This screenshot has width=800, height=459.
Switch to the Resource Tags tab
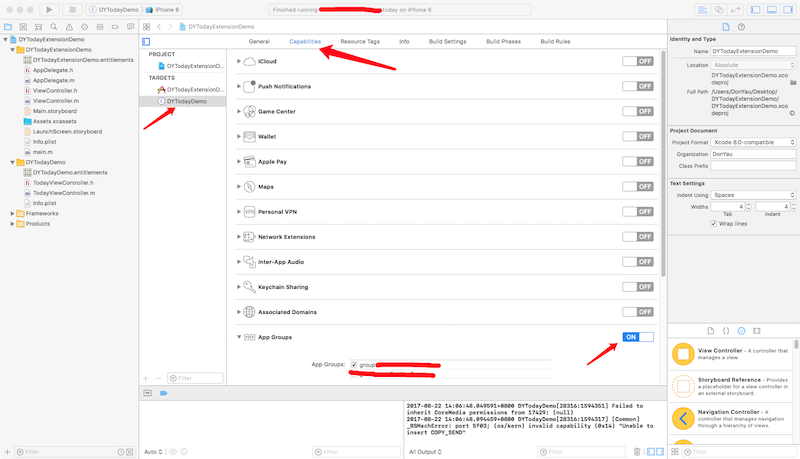tap(360, 41)
